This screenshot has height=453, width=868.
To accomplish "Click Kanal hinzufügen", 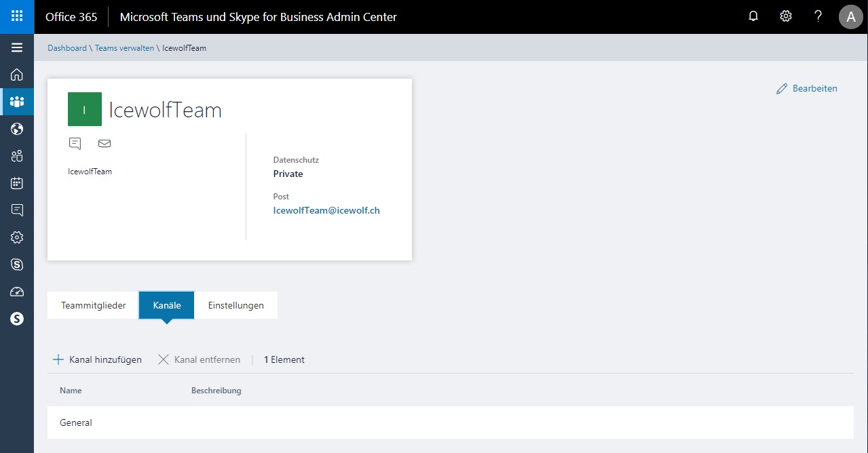I will (97, 359).
